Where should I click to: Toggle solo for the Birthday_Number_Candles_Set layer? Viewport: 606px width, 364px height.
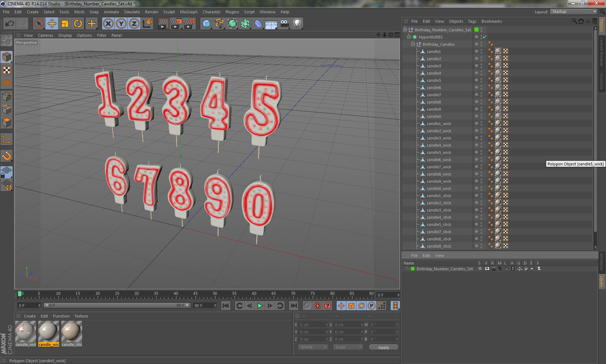[480, 268]
